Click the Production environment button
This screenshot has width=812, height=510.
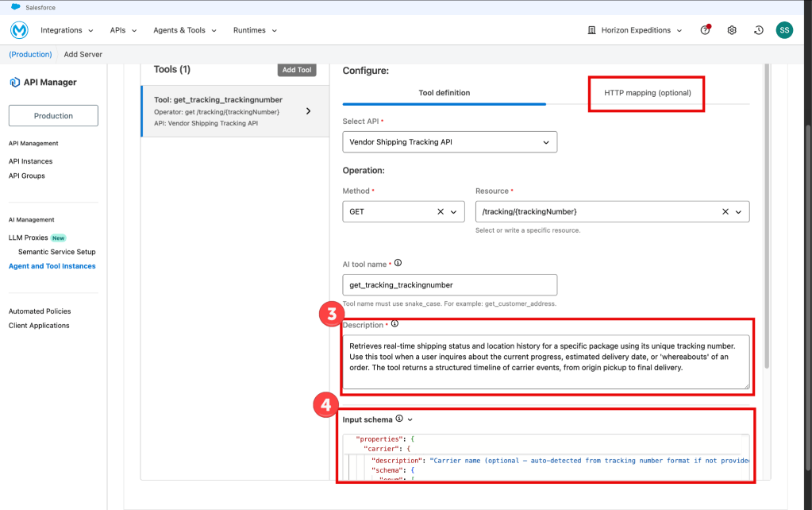[x=53, y=115]
